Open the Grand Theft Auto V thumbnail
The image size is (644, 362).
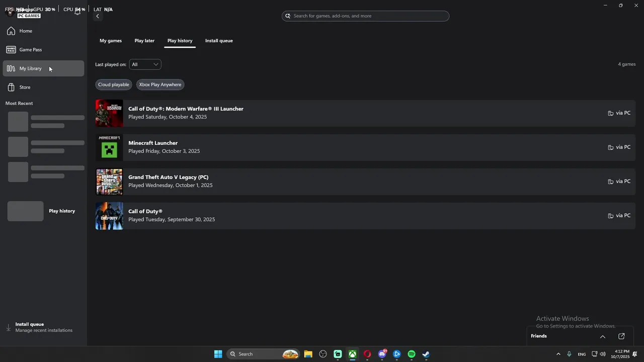[109, 182]
